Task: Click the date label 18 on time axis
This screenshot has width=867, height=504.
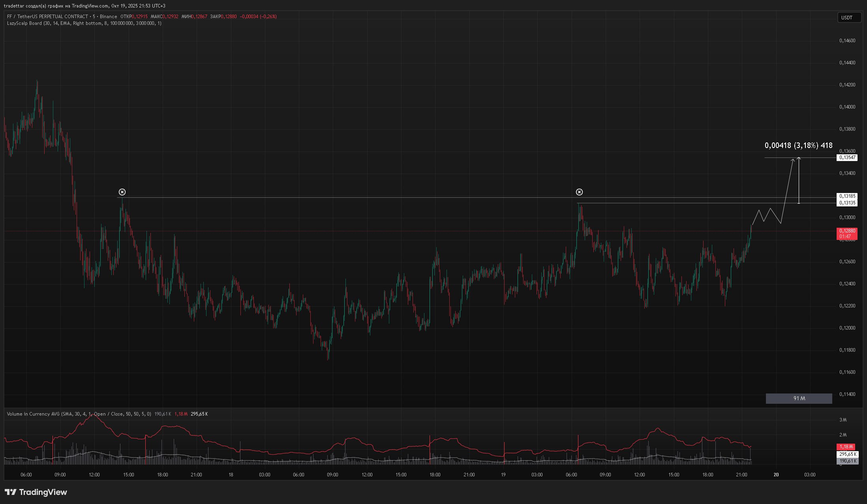Action: [x=231, y=475]
